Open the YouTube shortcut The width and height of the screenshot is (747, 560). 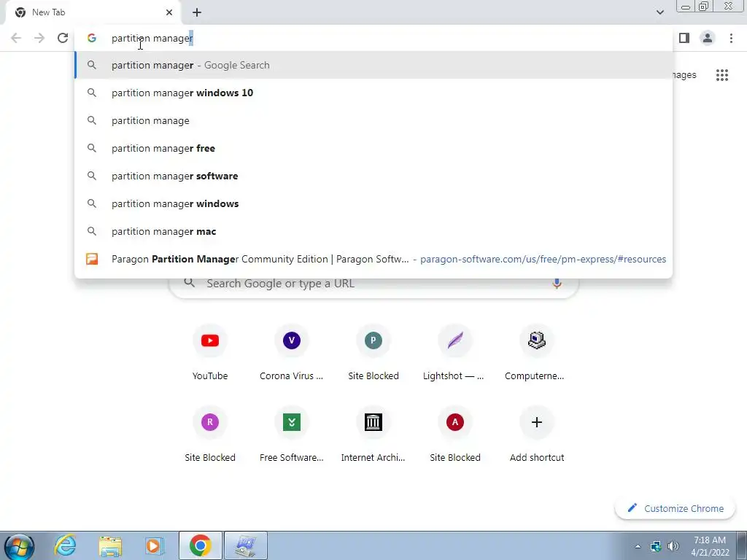pos(210,352)
